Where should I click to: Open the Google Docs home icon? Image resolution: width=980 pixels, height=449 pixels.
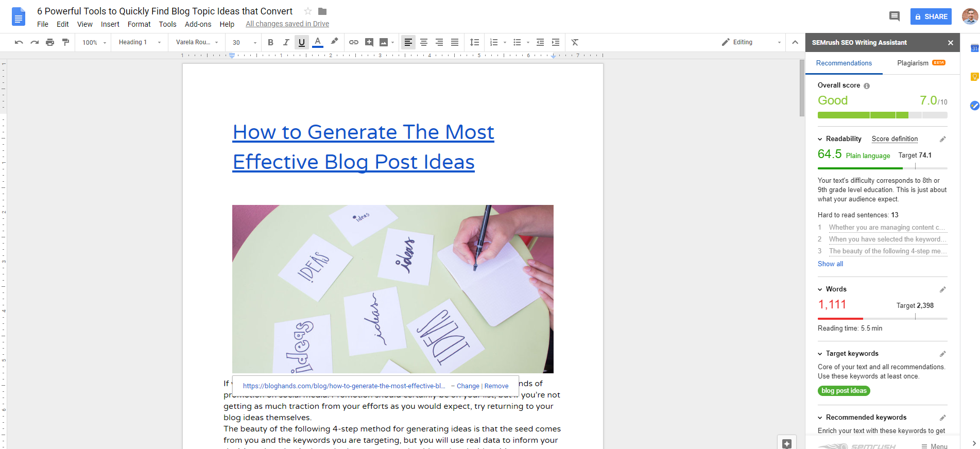[x=19, y=17]
